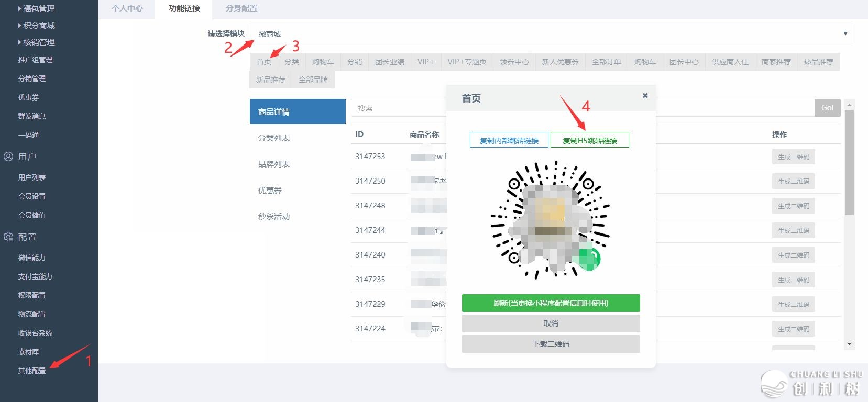
Task: Expand the 福包管理 sidebar menu
Action: tap(36, 8)
